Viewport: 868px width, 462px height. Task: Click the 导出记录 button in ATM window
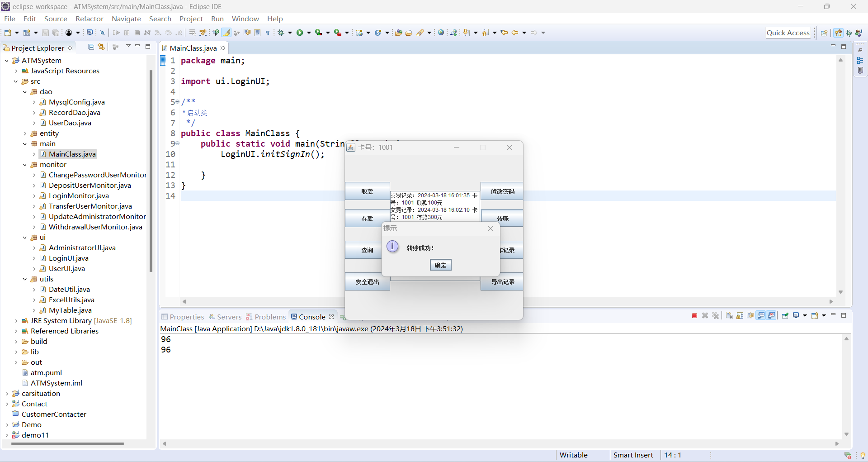click(x=502, y=282)
